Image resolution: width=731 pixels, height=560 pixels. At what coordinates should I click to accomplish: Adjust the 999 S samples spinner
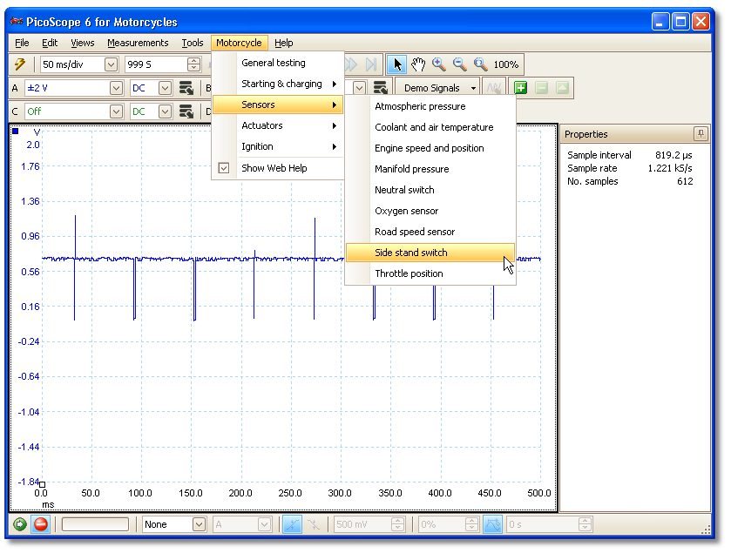tap(194, 64)
